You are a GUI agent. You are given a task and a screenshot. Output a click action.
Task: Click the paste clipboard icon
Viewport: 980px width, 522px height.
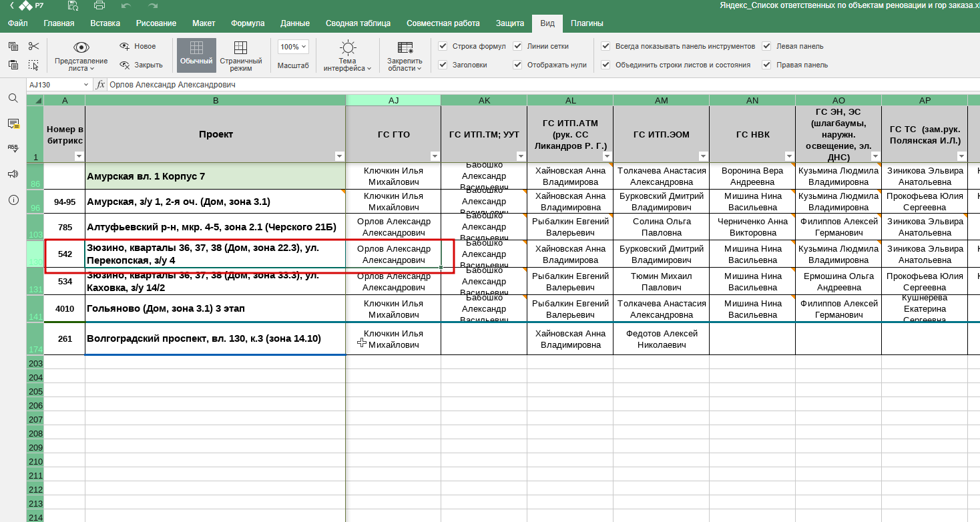pyautogui.click(x=13, y=65)
